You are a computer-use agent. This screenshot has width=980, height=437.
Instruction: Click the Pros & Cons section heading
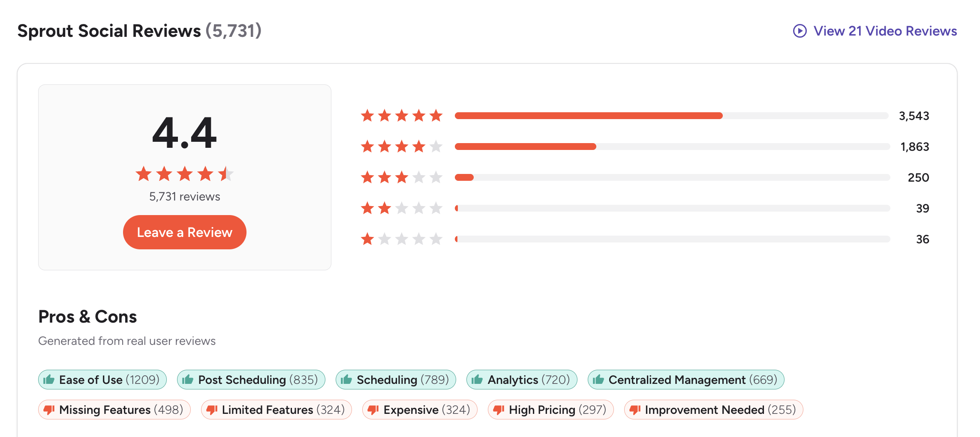[87, 317]
